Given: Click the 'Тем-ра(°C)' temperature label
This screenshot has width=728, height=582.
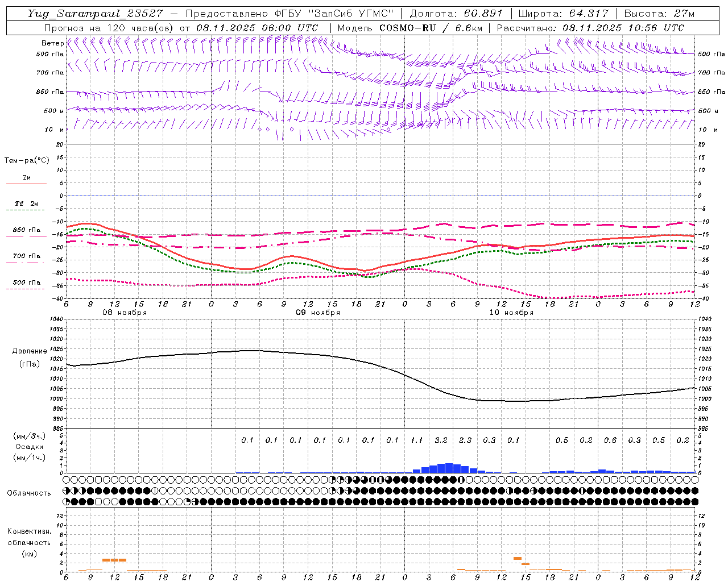Looking at the screenshot, I should 27,161.
